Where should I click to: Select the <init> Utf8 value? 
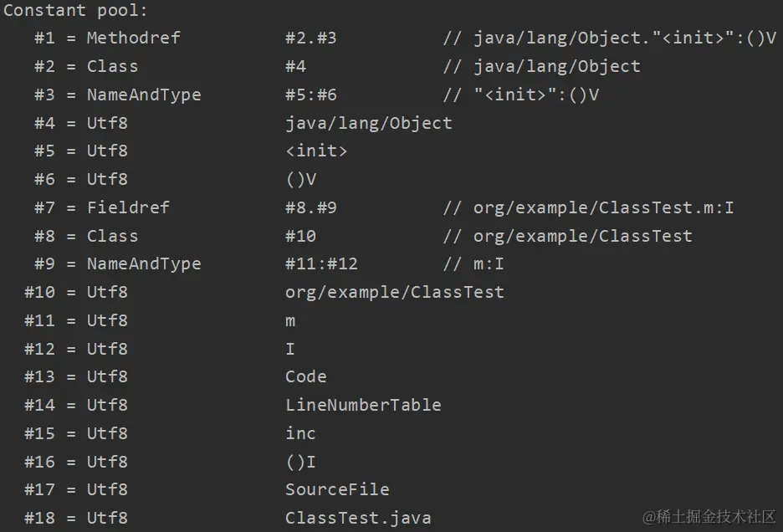316,151
